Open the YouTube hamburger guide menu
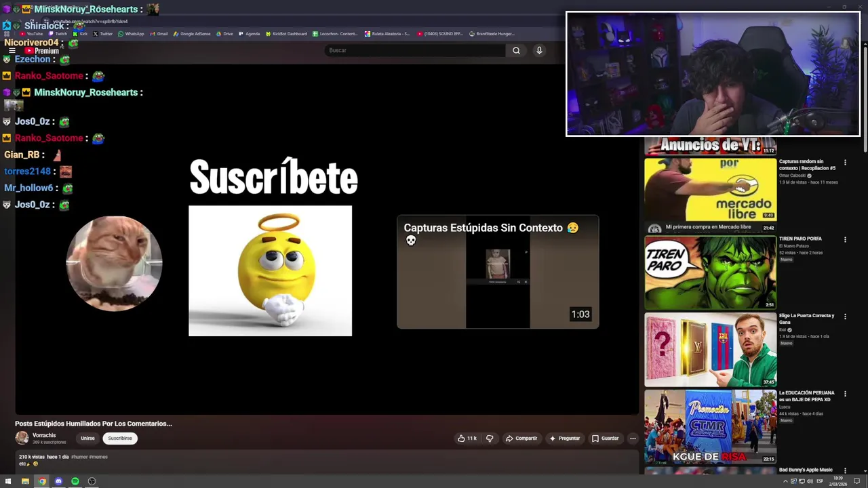Screen dimensions: 868x488 click(12, 50)
